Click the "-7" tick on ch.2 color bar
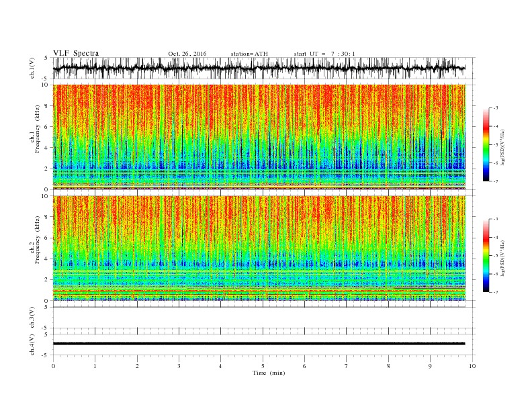The width and height of the screenshot is (532, 411). [x=495, y=292]
